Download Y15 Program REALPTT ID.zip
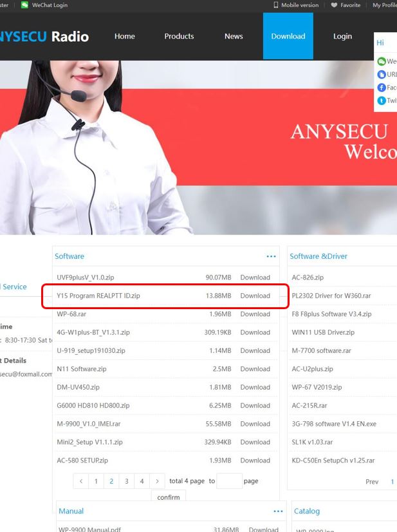 coord(255,296)
